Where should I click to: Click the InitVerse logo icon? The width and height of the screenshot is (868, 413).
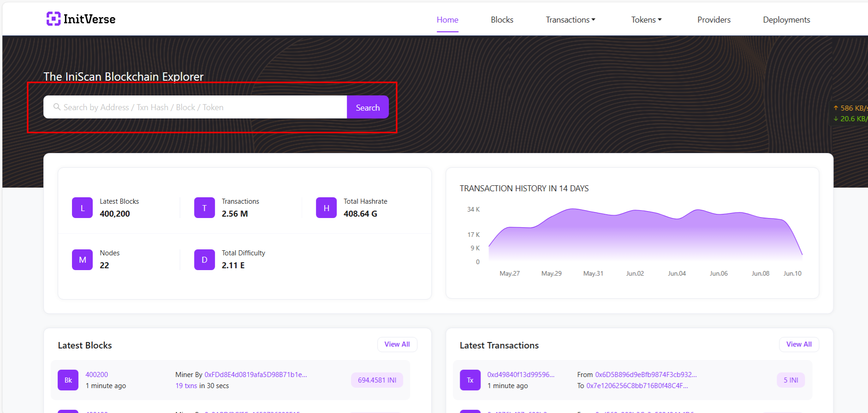point(54,19)
